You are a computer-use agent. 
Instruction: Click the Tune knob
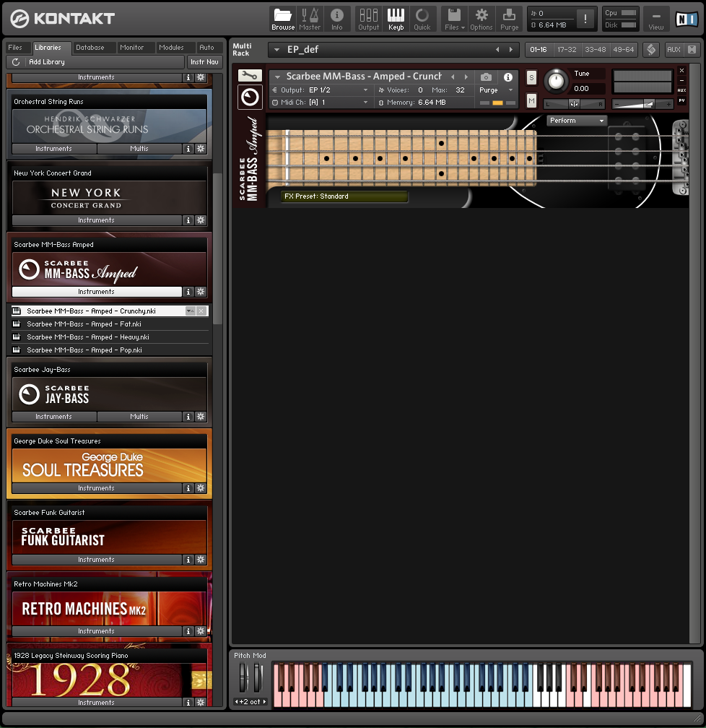pyautogui.click(x=556, y=81)
